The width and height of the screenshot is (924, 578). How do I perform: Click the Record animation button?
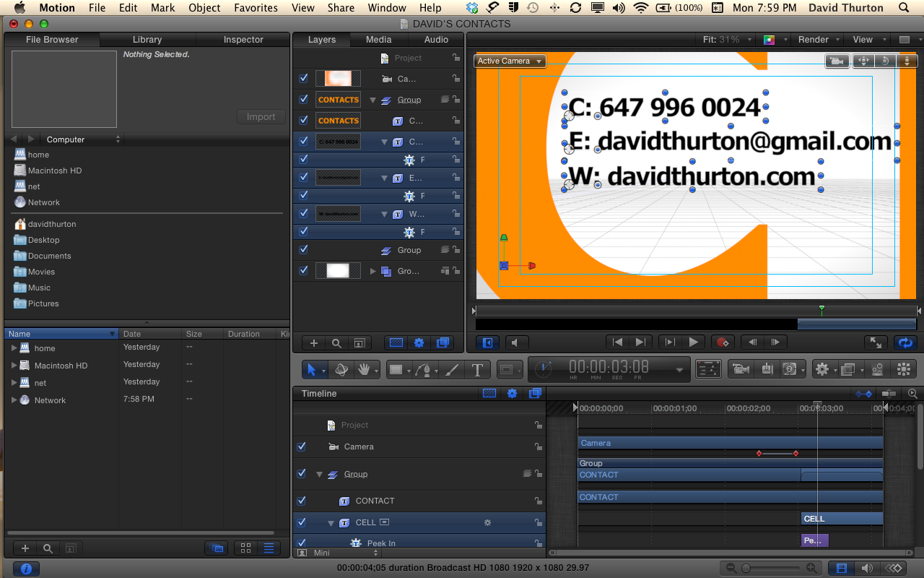[x=723, y=342]
